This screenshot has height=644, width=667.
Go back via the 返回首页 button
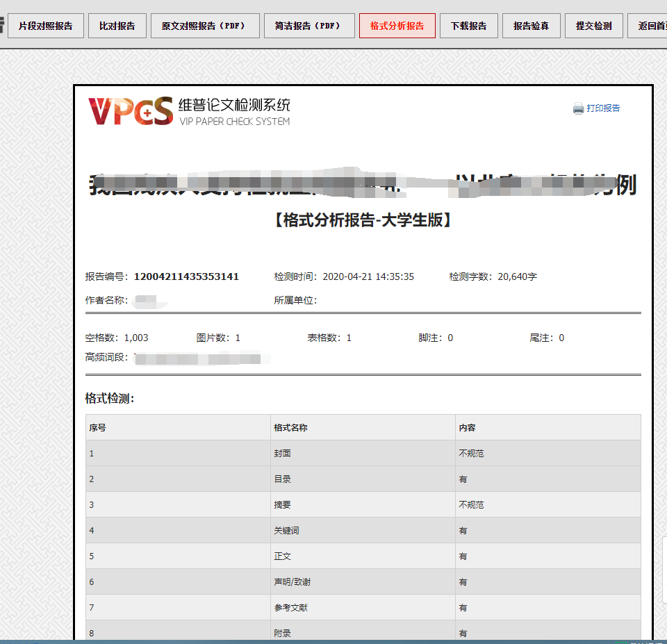point(650,26)
